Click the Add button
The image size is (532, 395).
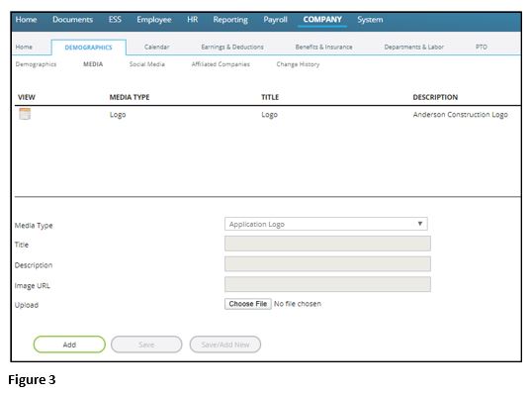click(x=69, y=345)
